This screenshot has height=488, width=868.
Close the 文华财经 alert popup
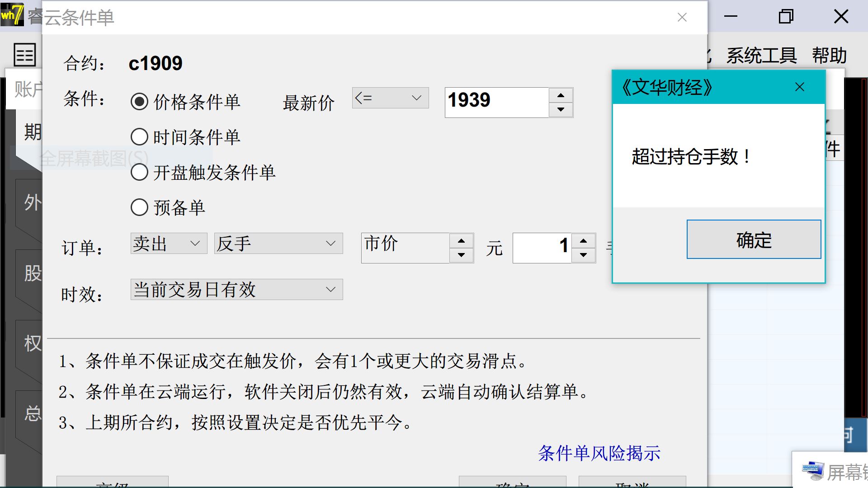click(799, 87)
